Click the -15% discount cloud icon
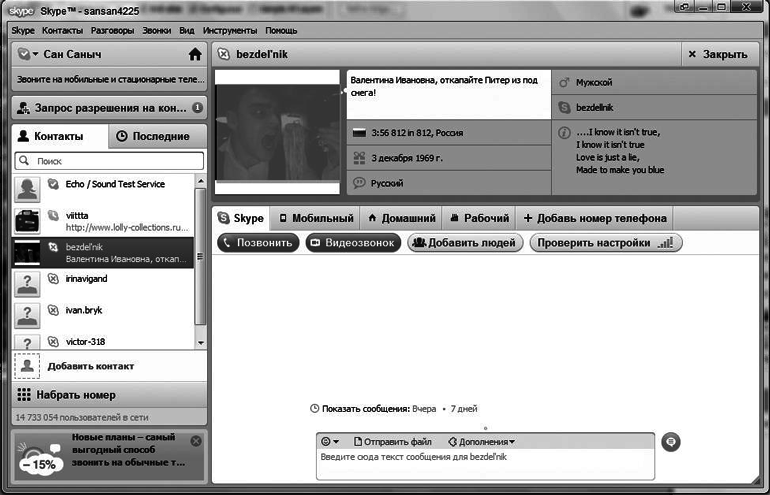 37,458
